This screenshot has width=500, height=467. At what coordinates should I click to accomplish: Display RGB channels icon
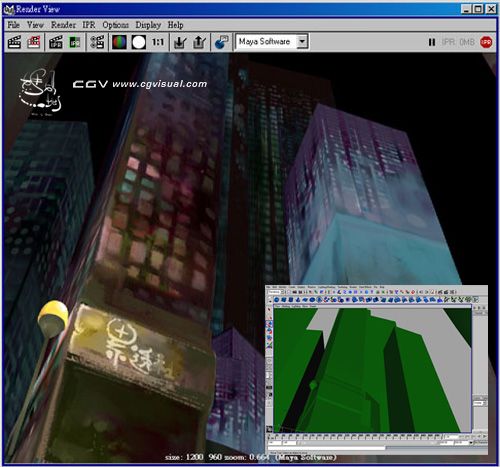point(119,42)
